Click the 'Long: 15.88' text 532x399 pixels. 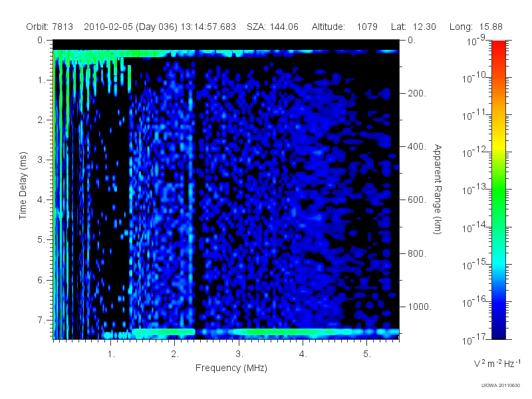pos(475,27)
